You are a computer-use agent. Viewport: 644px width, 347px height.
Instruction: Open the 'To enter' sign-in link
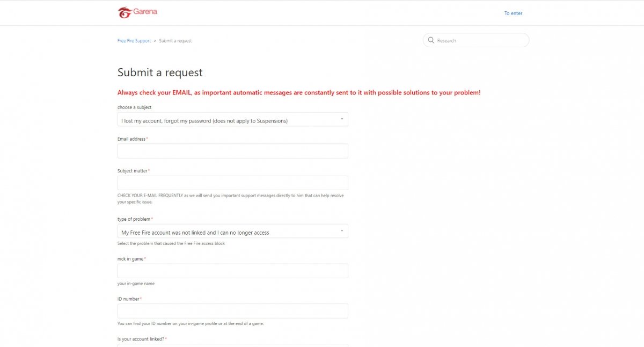513,13
